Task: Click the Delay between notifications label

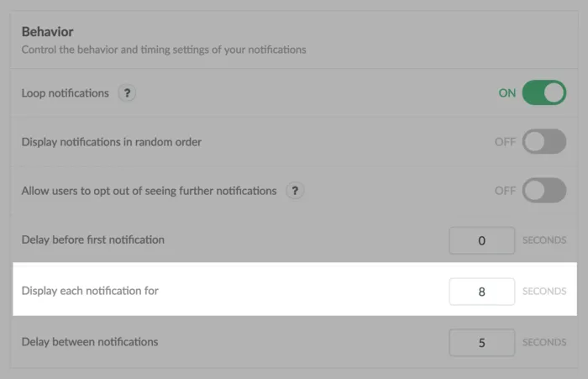Action: [x=90, y=342]
